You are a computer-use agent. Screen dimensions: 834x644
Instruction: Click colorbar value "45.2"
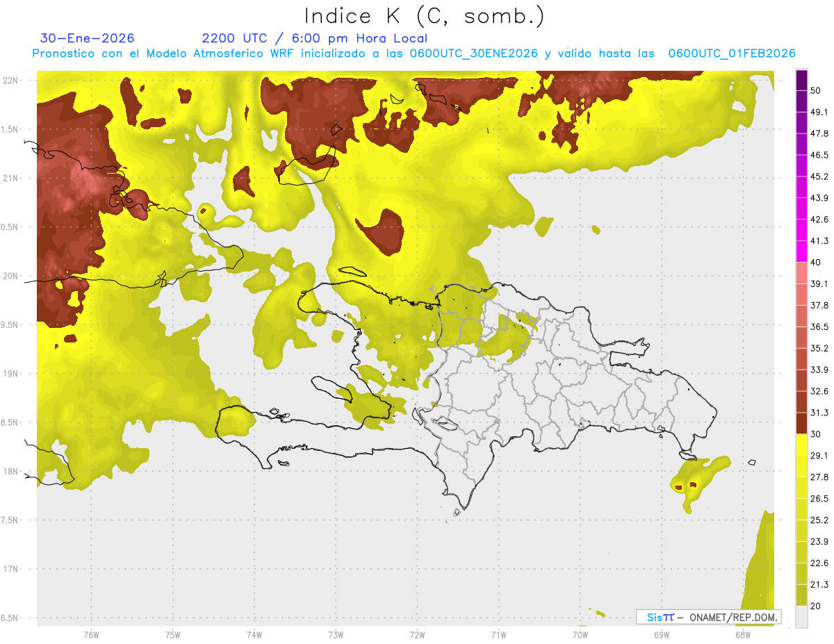coord(819,176)
